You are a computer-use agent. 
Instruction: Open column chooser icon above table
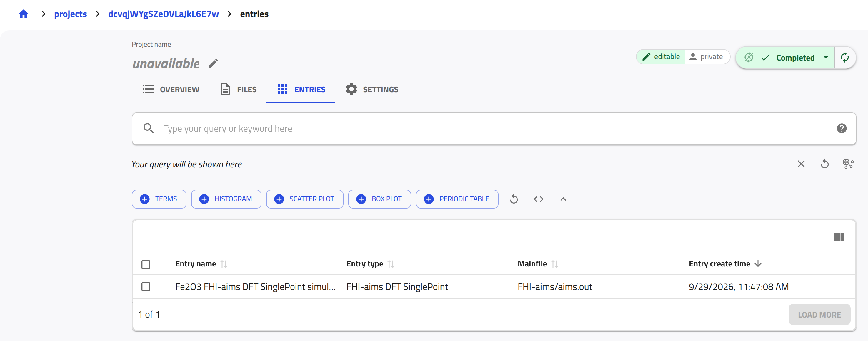click(839, 237)
